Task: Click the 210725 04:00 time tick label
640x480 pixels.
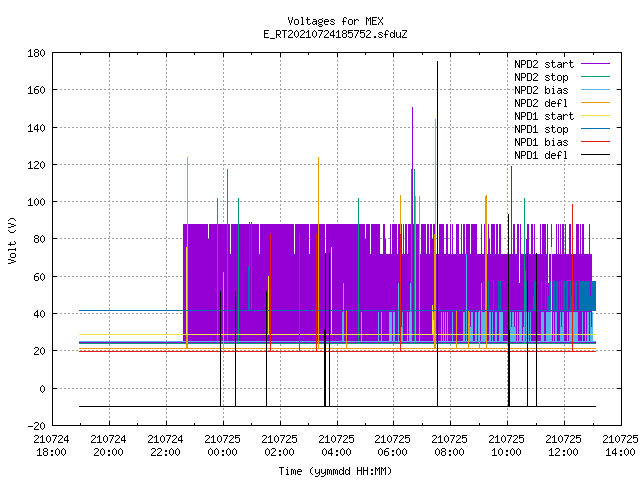Action: [x=336, y=446]
